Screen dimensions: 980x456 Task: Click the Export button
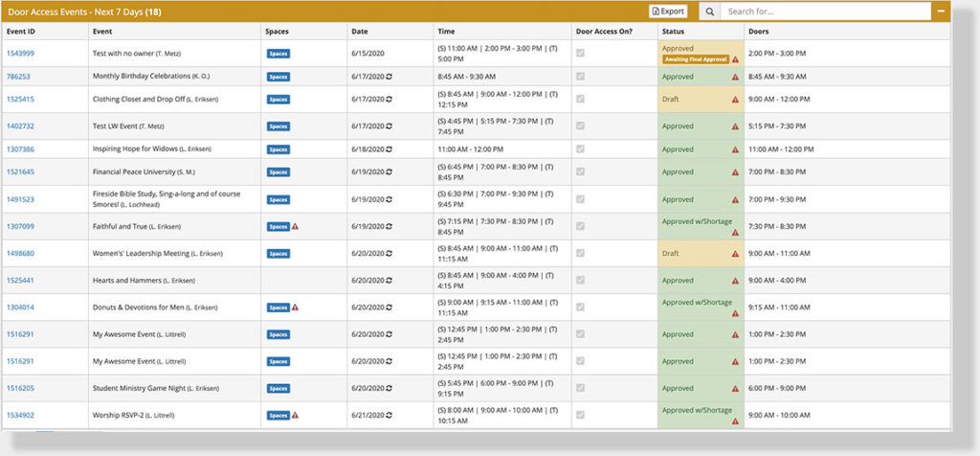pos(668,11)
